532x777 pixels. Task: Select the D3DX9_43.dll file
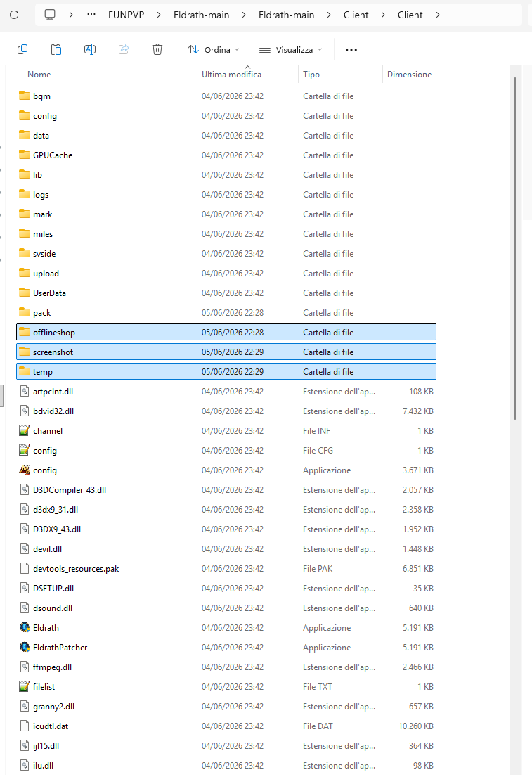click(x=226, y=529)
